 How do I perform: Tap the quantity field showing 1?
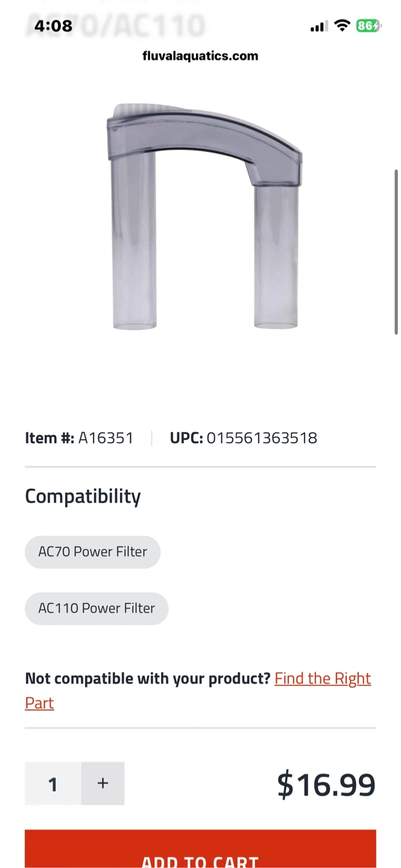coord(53,784)
